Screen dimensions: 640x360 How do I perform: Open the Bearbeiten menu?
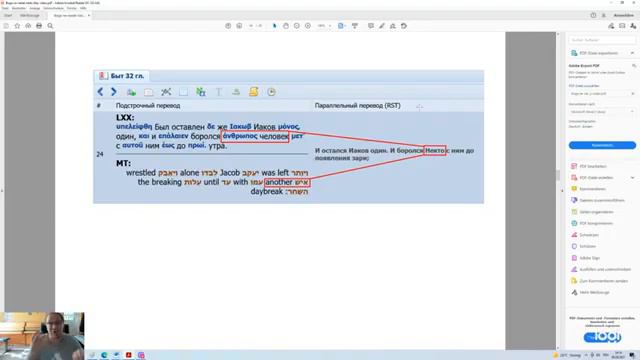pos(19,8)
